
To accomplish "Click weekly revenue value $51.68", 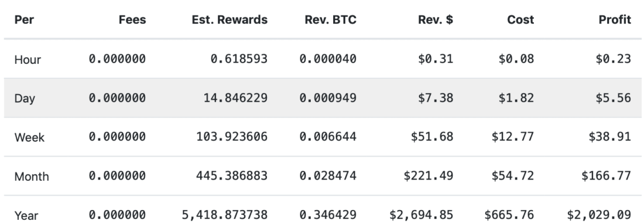I will pos(432,137).
